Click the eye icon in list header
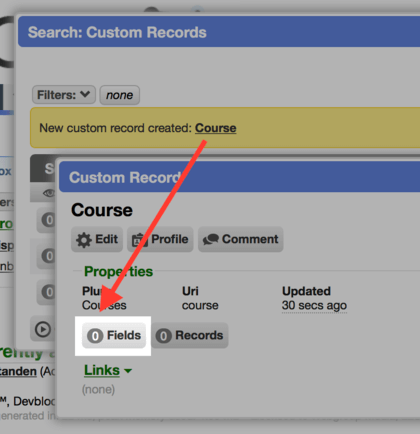 [49, 193]
